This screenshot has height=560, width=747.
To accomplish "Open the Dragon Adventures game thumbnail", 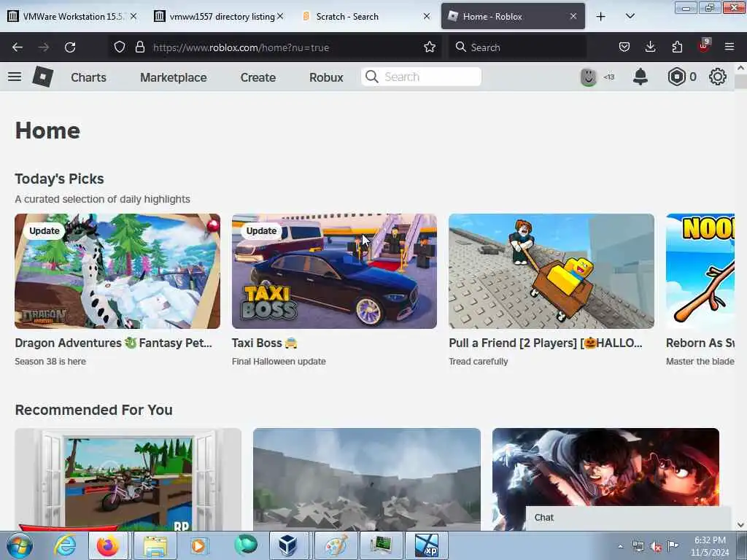I will click(117, 271).
